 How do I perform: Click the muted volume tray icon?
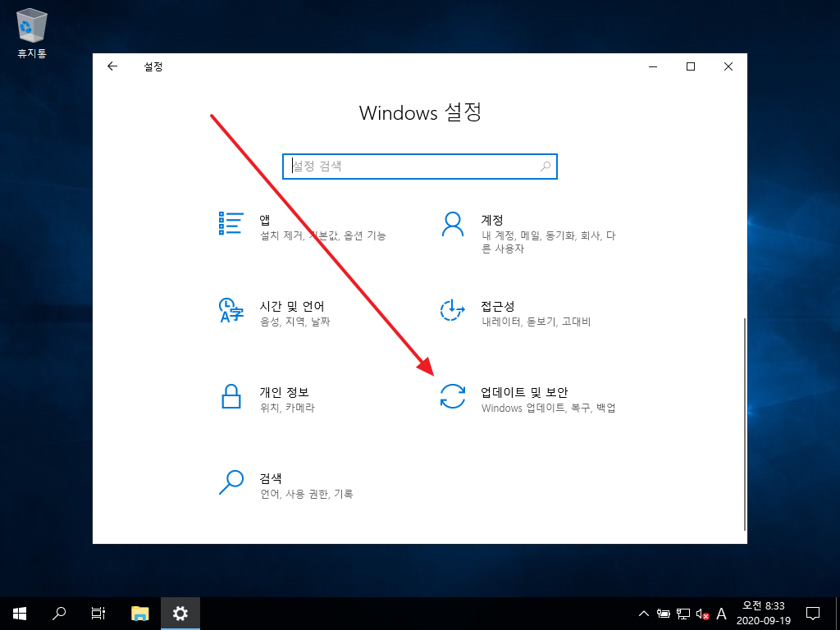click(x=703, y=614)
